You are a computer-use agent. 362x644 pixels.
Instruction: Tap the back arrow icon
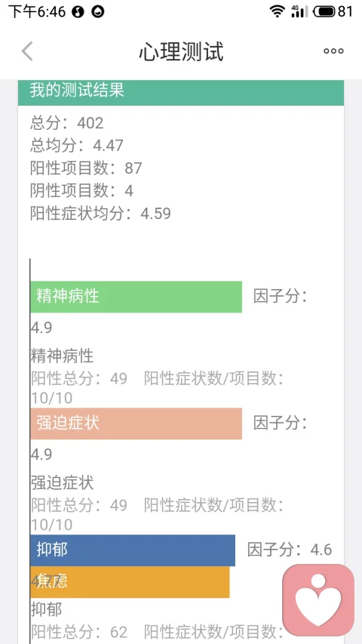[x=27, y=51]
